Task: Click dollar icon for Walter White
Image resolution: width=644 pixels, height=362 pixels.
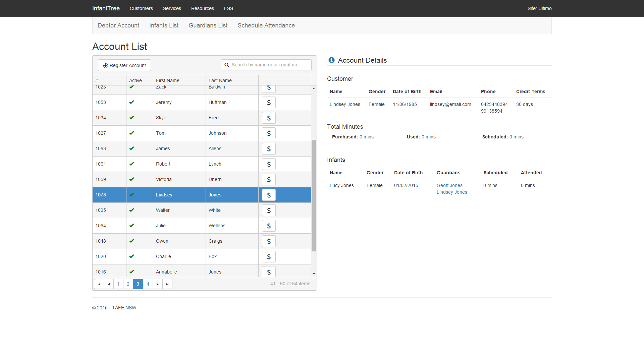Action: click(269, 210)
